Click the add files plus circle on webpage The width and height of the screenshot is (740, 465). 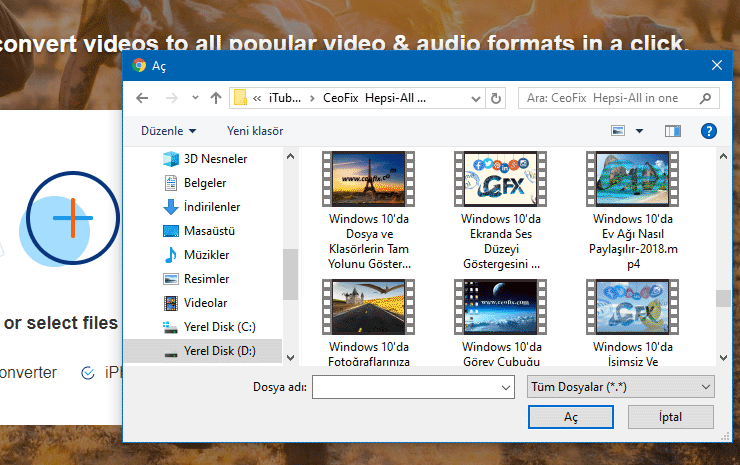click(x=73, y=218)
